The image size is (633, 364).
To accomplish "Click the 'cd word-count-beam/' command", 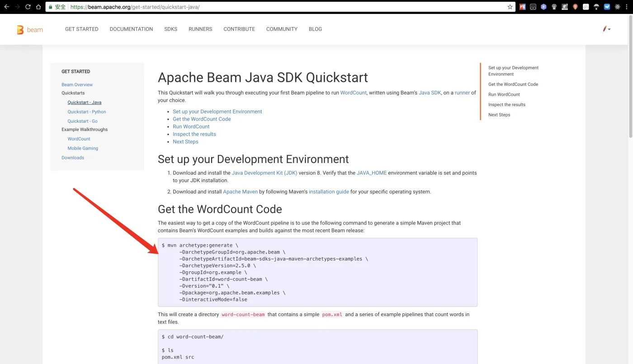I will coord(193,337).
